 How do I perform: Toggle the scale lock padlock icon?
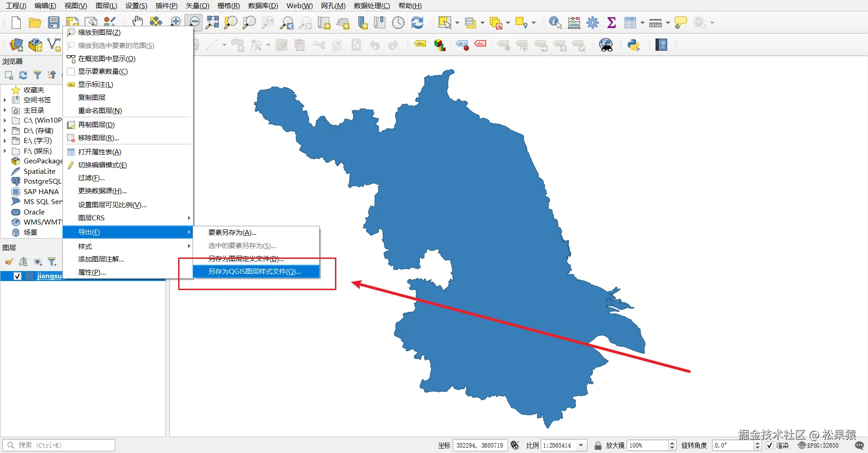coord(598,446)
